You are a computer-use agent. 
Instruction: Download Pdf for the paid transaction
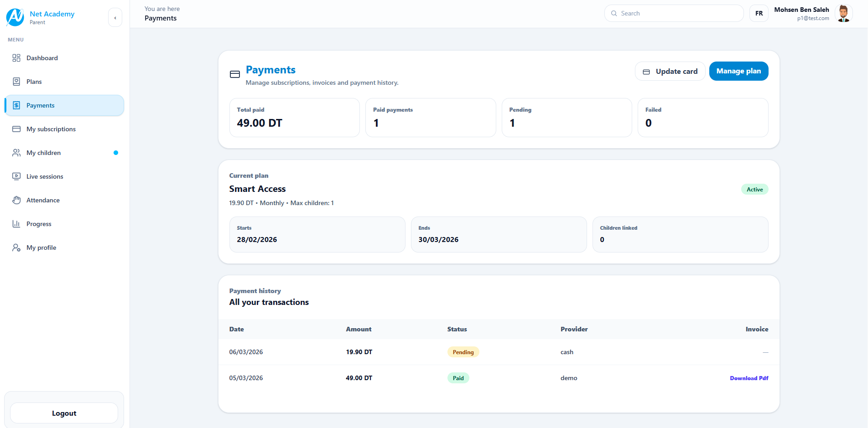pyautogui.click(x=749, y=378)
